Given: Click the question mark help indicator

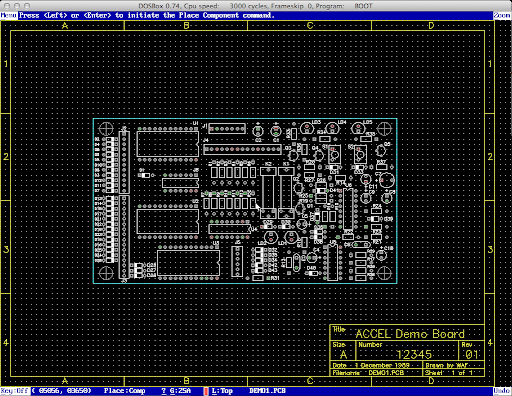Looking at the screenshot, I should [164, 391].
